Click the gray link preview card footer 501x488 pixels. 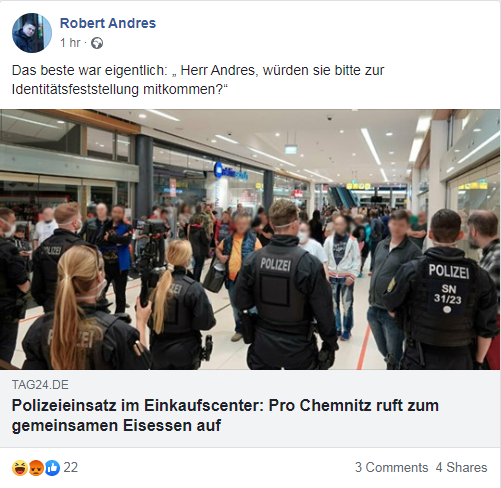[x=250, y=408]
